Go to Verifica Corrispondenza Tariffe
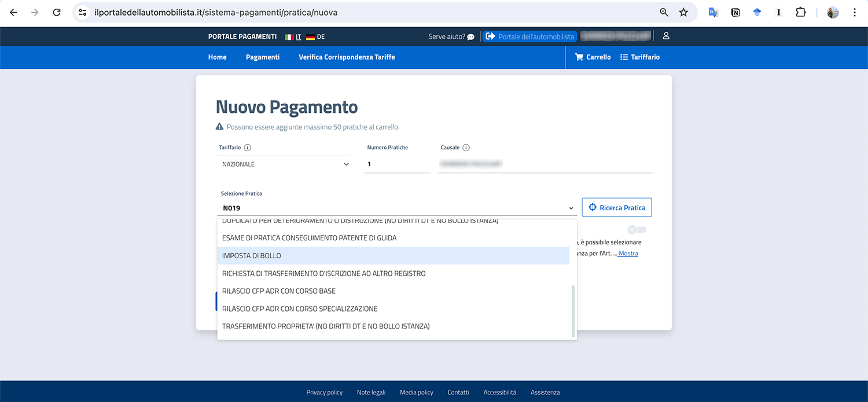The height and width of the screenshot is (402, 868). pyautogui.click(x=347, y=57)
